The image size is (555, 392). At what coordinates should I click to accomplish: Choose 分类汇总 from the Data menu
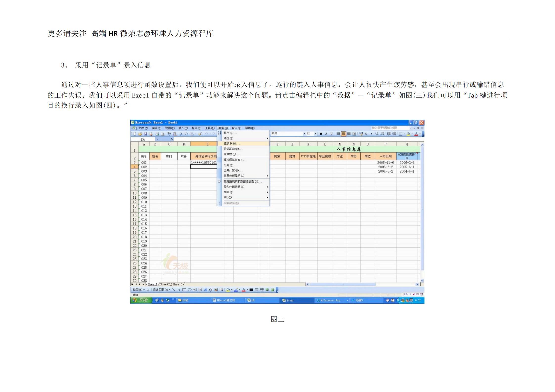pos(232,149)
